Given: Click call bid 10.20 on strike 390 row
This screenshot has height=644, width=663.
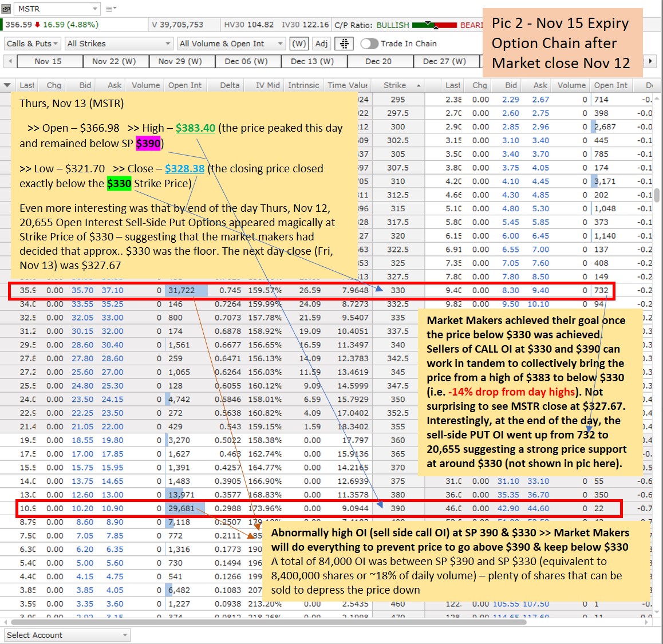Looking at the screenshot, I should click(x=82, y=508).
